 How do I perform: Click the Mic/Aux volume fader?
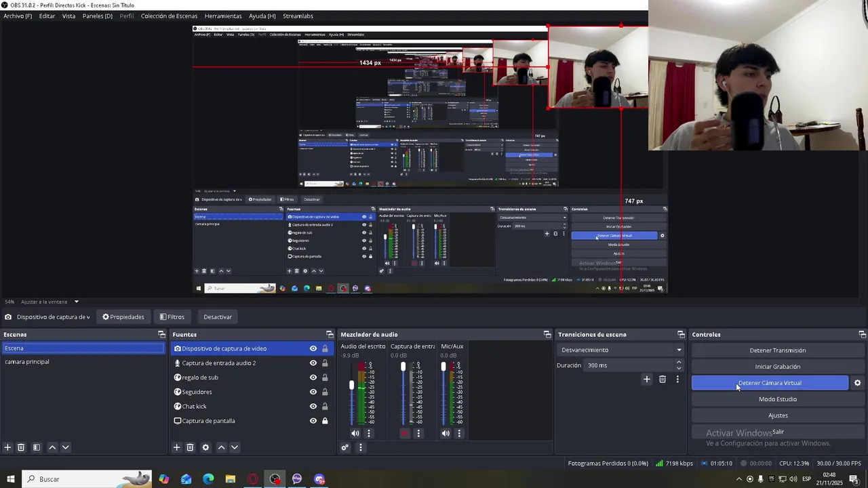click(x=443, y=367)
